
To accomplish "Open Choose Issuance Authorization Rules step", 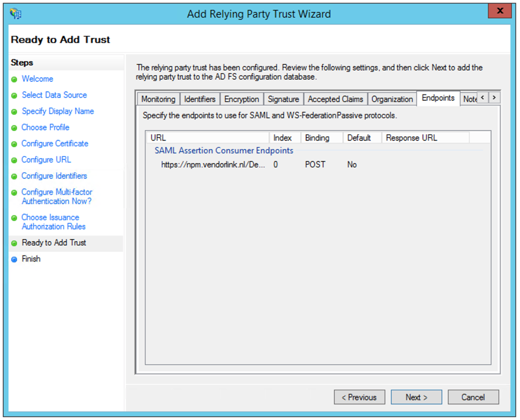I will coord(53,222).
